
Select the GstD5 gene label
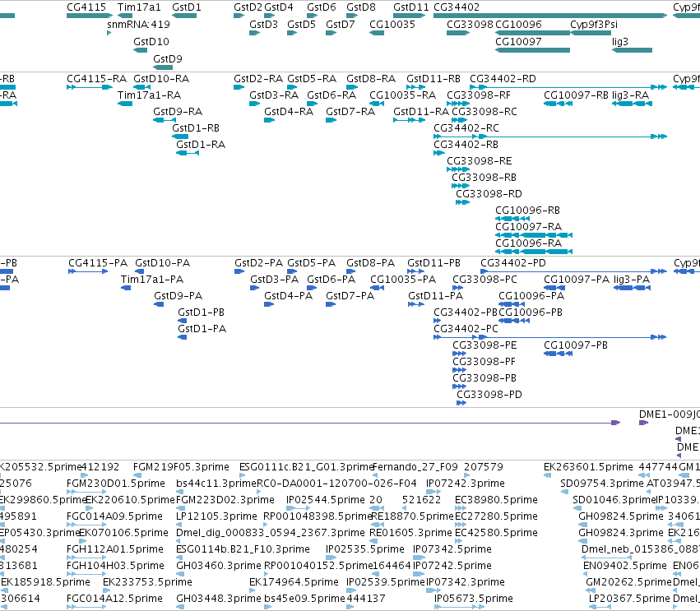(x=301, y=24)
